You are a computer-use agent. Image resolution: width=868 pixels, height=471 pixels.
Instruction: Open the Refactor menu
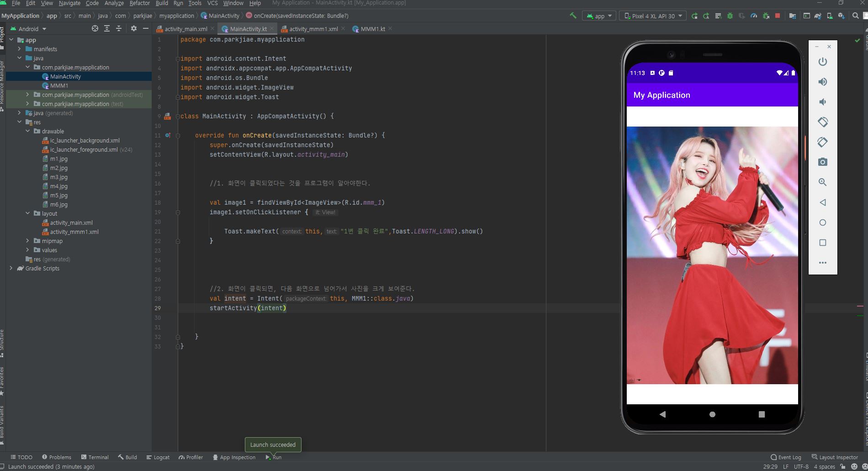click(x=139, y=3)
